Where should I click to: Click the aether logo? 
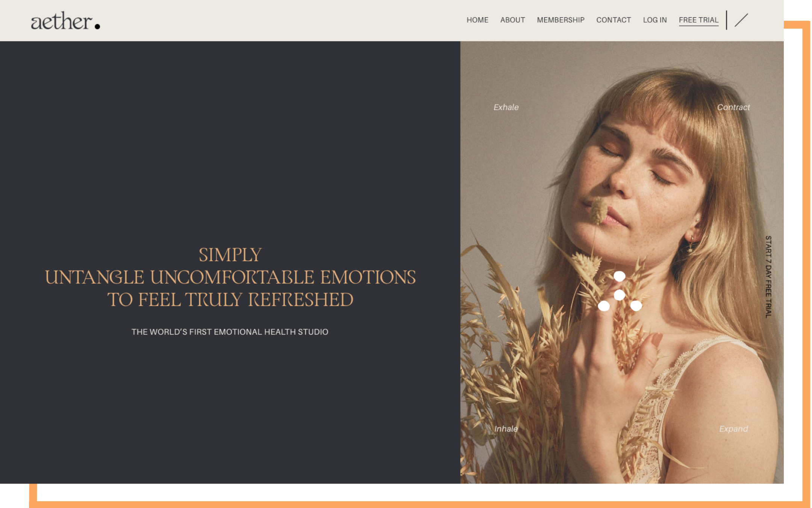pos(65,21)
